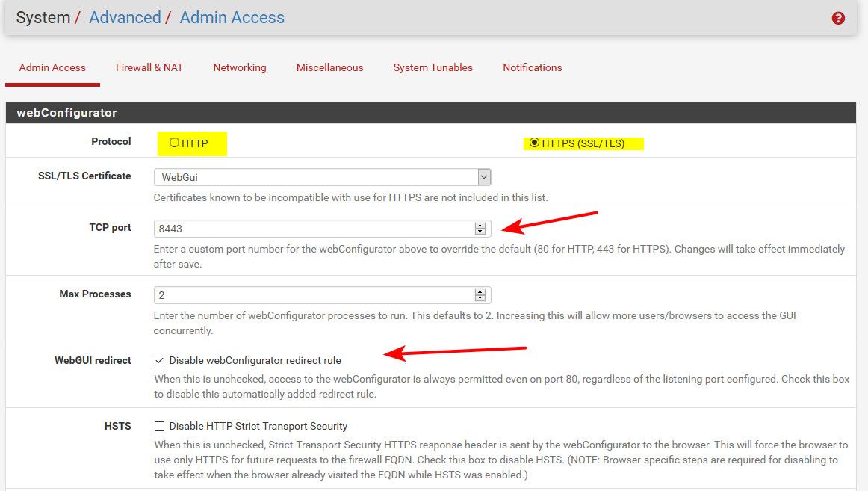The image size is (868, 491).
Task: Click the Protocol label
Action: 111,141
